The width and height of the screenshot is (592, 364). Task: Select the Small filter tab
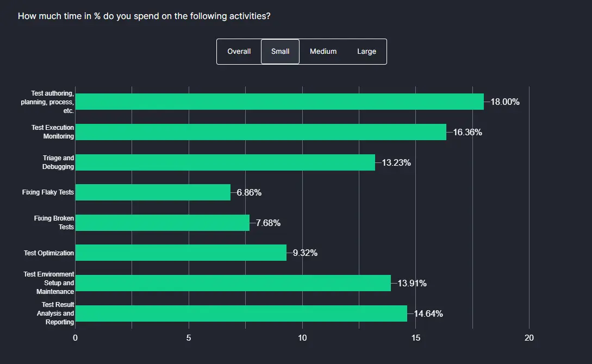tap(280, 51)
